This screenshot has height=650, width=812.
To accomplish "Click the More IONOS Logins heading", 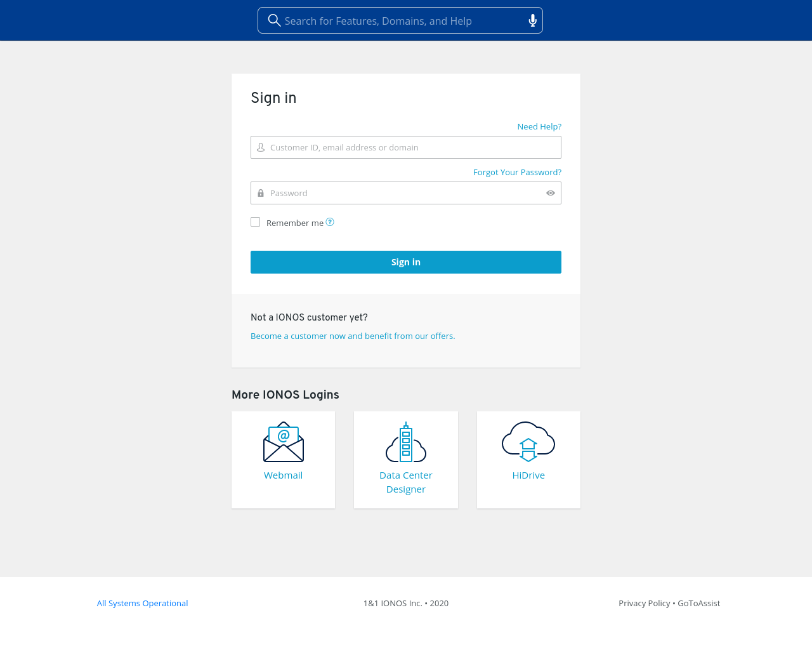I will (x=285, y=395).
